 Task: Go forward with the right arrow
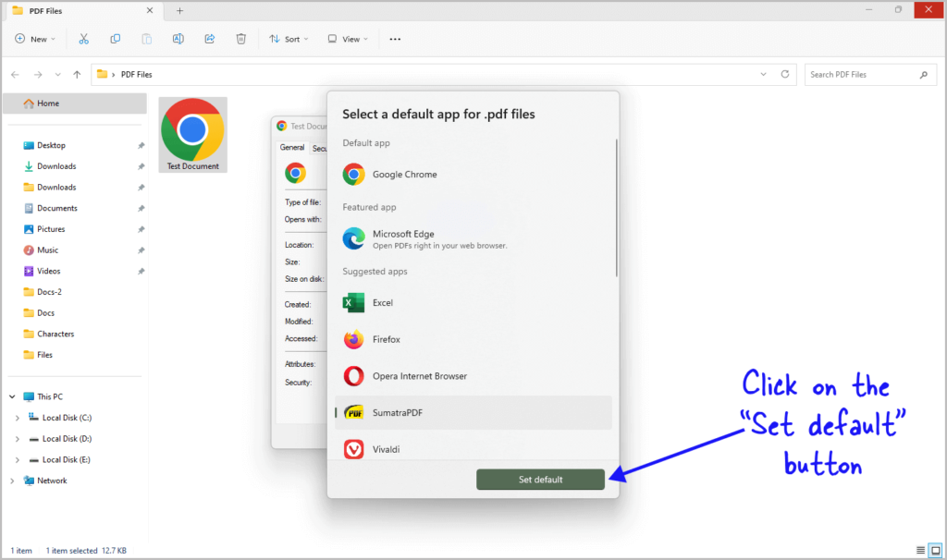click(x=38, y=74)
